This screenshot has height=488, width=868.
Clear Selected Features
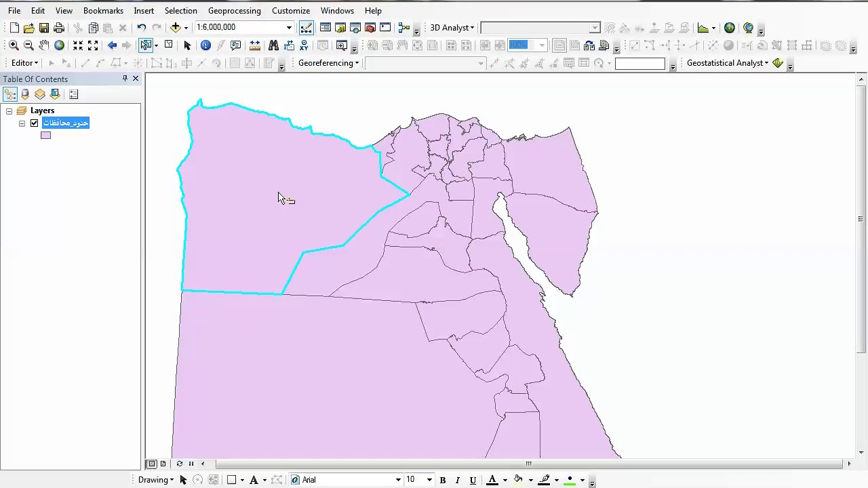[168, 45]
